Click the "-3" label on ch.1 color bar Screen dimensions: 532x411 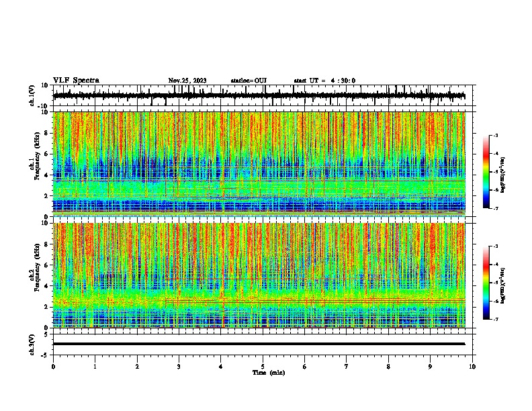pyautogui.click(x=495, y=136)
